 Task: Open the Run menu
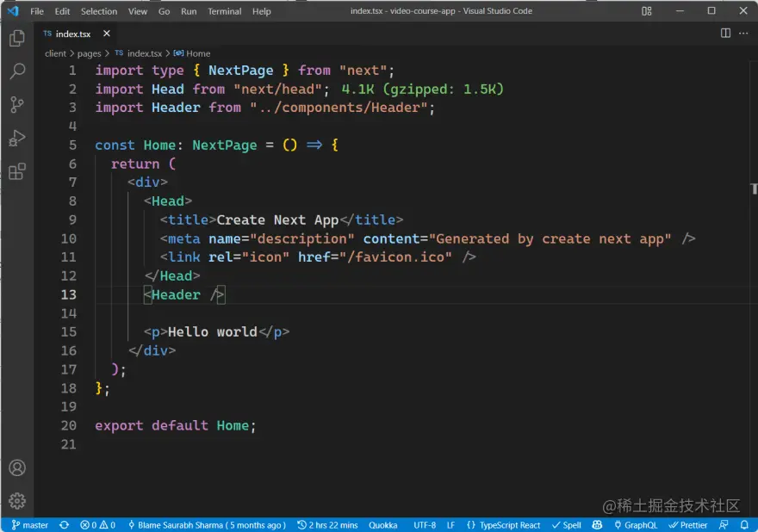click(189, 11)
